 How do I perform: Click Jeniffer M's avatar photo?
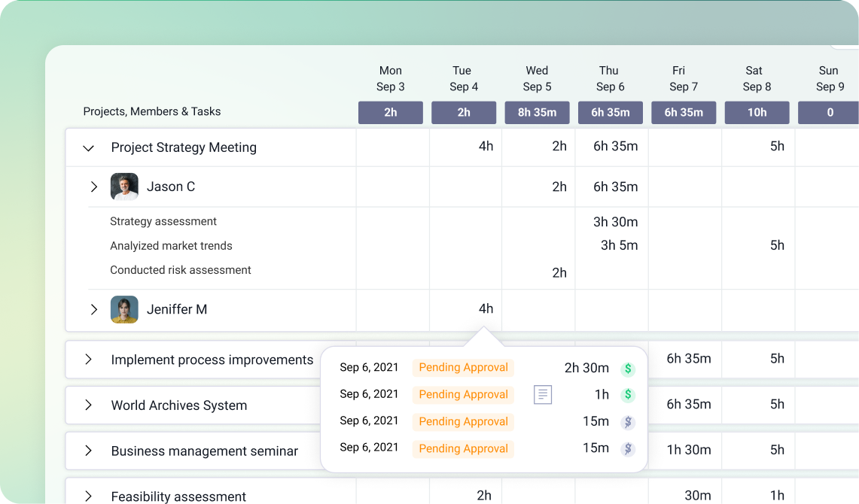124,309
